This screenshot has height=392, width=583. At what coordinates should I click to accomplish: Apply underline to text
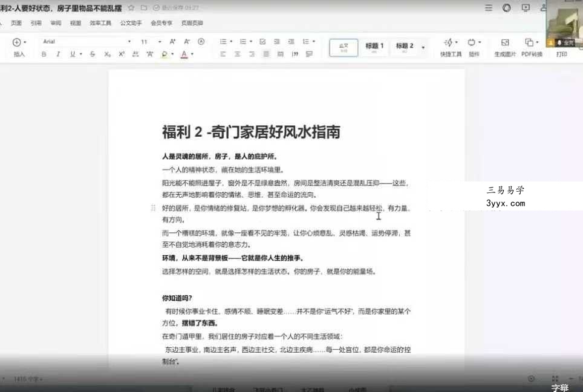[x=73, y=54]
